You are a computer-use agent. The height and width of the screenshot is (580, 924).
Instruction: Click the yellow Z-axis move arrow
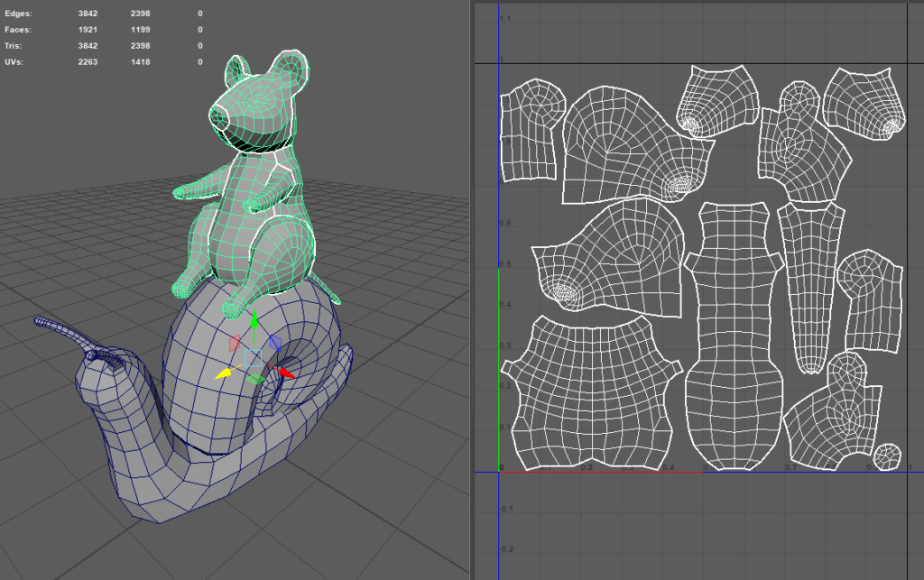(221, 373)
